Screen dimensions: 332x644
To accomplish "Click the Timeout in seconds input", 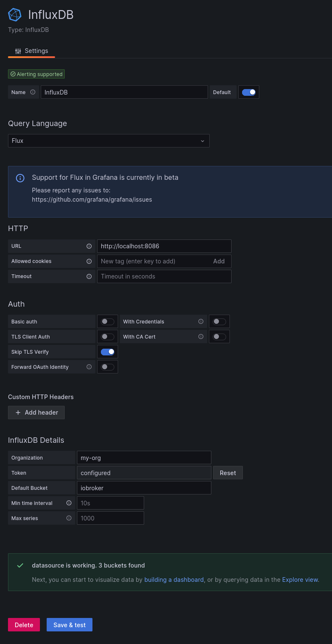I will (164, 276).
